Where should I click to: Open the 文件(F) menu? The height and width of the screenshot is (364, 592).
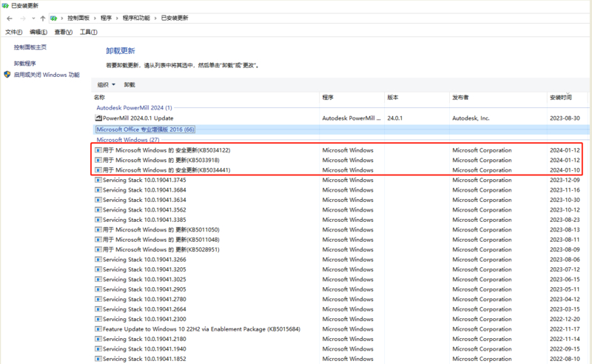point(13,32)
